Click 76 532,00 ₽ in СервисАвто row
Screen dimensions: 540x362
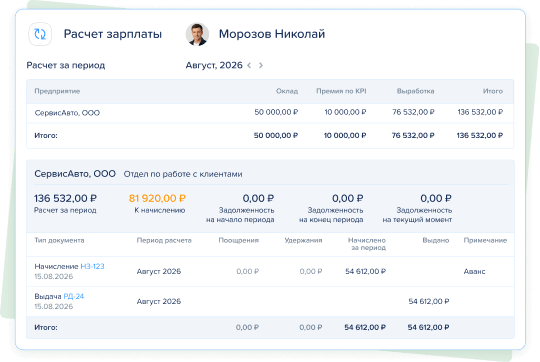tap(413, 112)
